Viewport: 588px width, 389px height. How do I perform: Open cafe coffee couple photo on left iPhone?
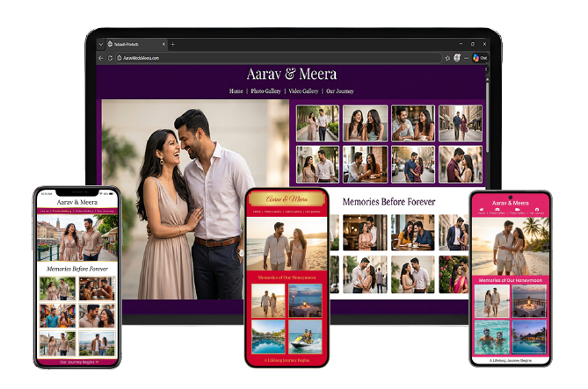tap(97, 288)
